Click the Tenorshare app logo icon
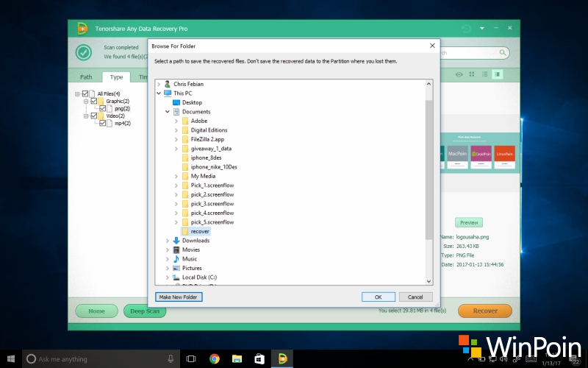Viewport: 588px width, 368px height. (82, 29)
